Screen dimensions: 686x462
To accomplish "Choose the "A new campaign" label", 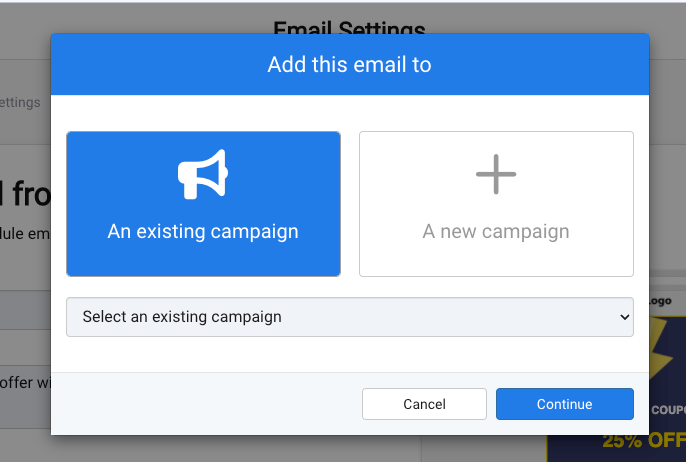I will coord(496,232).
